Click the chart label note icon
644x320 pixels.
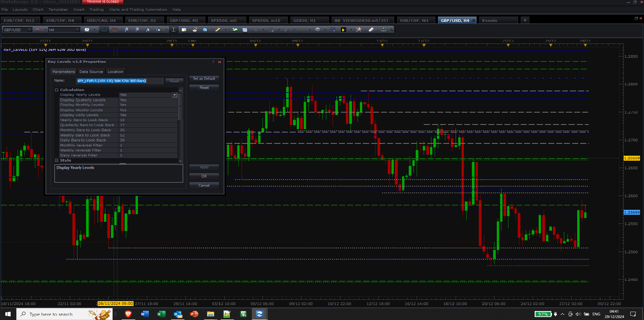184,30
